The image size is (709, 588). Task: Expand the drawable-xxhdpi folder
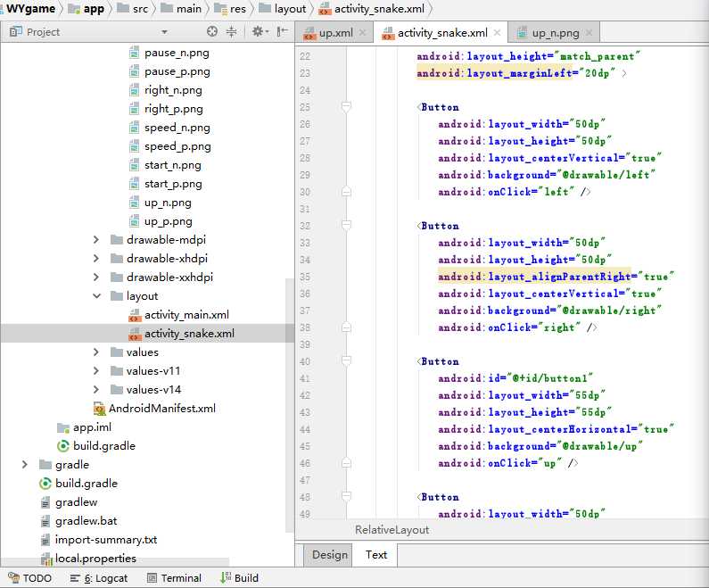pos(96,277)
